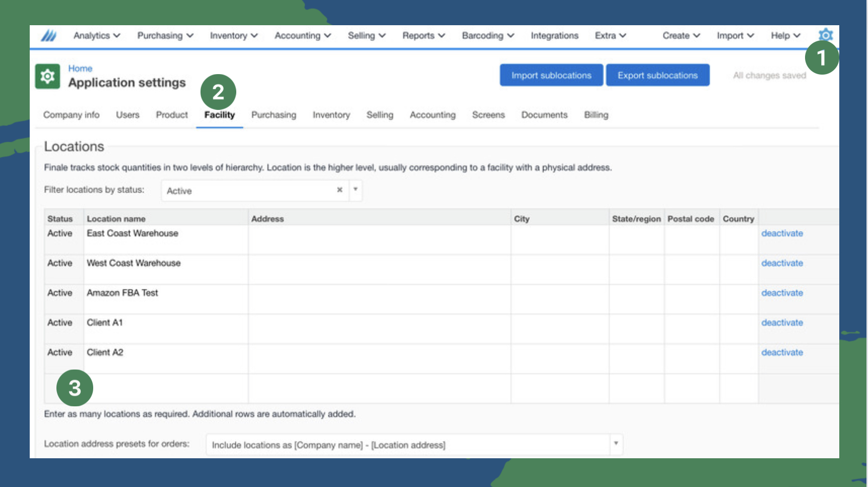This screenshot has width=868, height=487.
Task: Open the Accounting menu in top navigation
Action: pyautogui.click(x=303, y=36)
